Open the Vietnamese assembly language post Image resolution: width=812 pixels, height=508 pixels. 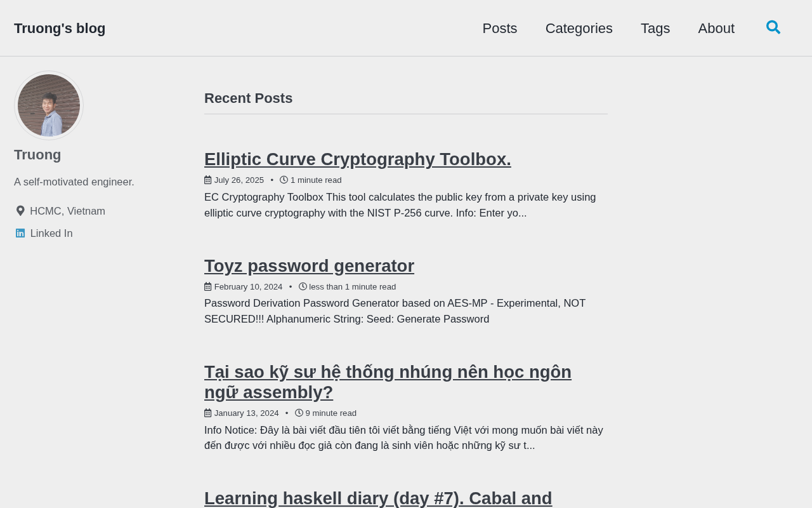click(x=388, y=382)
